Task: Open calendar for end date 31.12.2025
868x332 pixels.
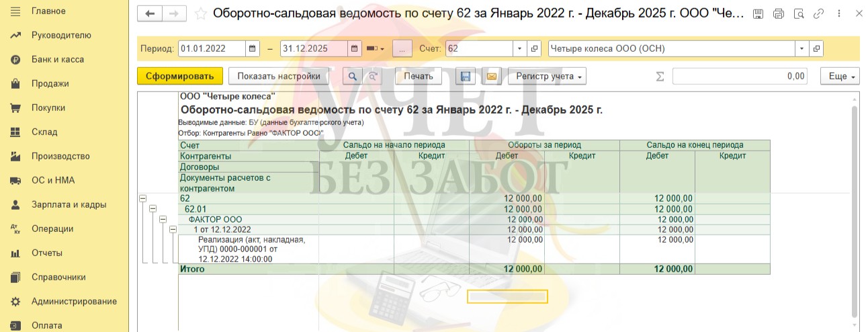Action: 355,49
